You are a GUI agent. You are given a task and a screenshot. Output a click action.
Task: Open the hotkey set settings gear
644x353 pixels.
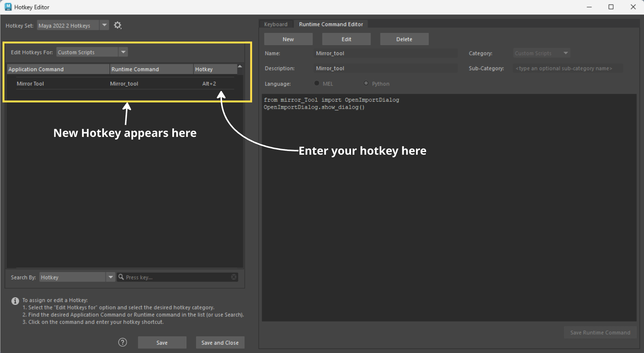tap(117, 26)
